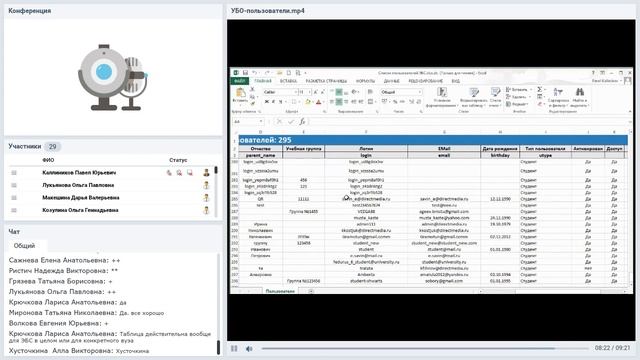This screenshot has height=360, width=640.
Task: Click the red font color icon
Action: [319, 102]
